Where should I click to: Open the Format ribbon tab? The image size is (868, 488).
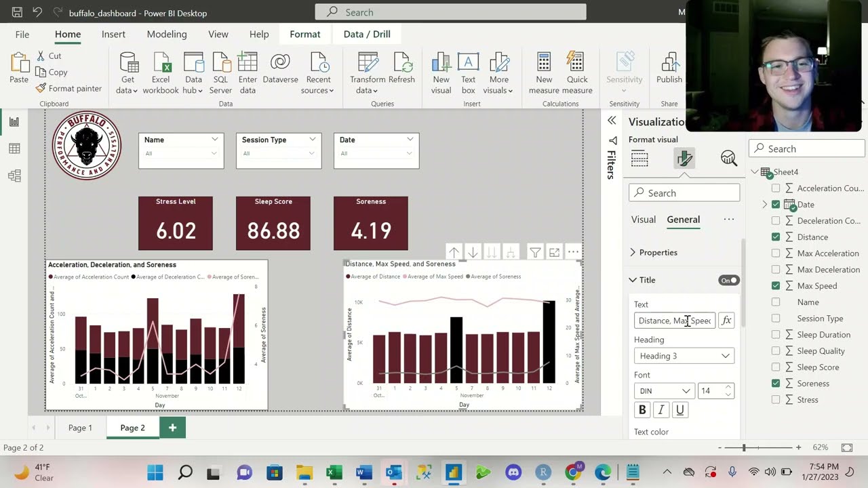tap(305, 34)
